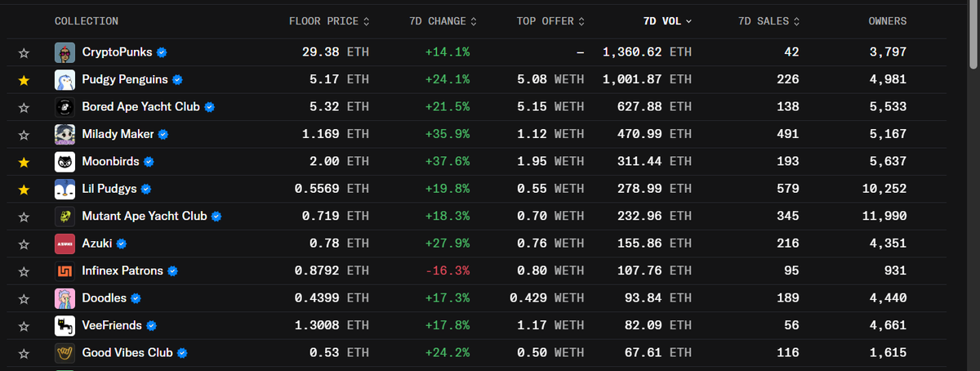Click the Infinex Patrons orange logo
This screenshot has height=371, width=980.
tap(65, 270)
